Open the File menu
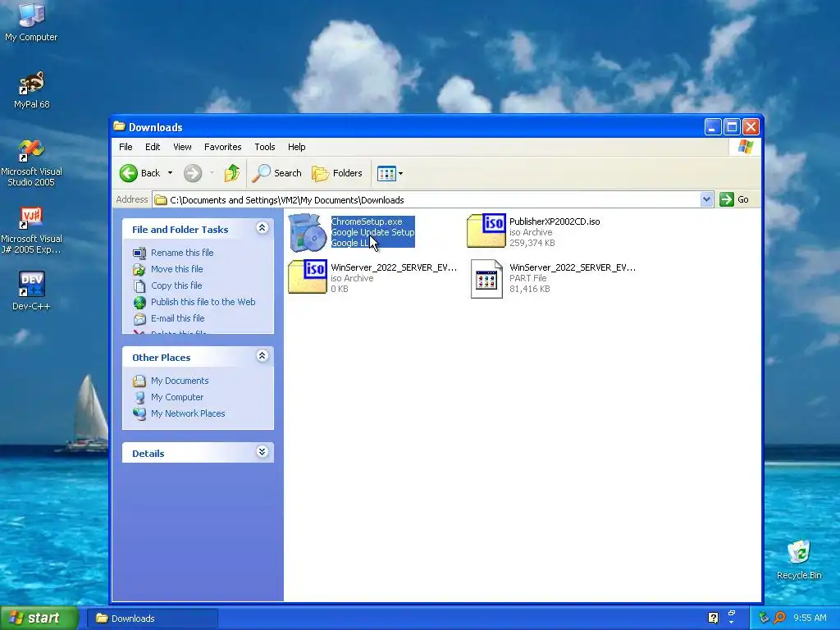The width and height of the screenshot is (840, 630). tap(126, 147)
